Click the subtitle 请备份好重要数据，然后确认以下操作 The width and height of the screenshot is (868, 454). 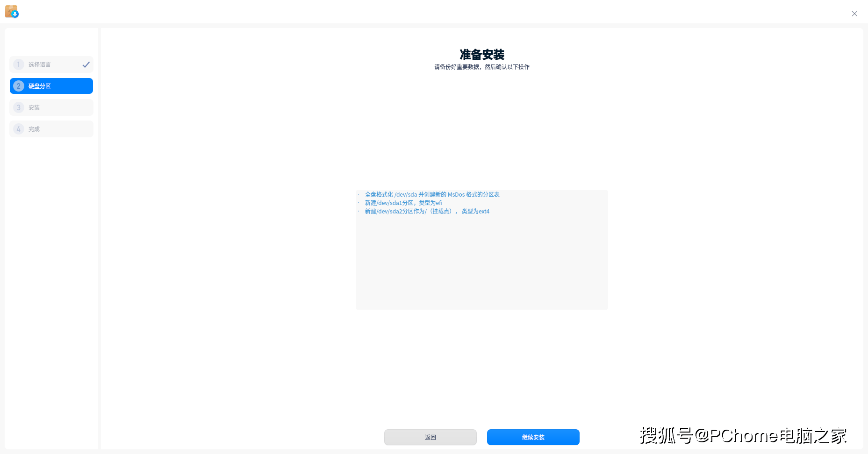point(482,67)
